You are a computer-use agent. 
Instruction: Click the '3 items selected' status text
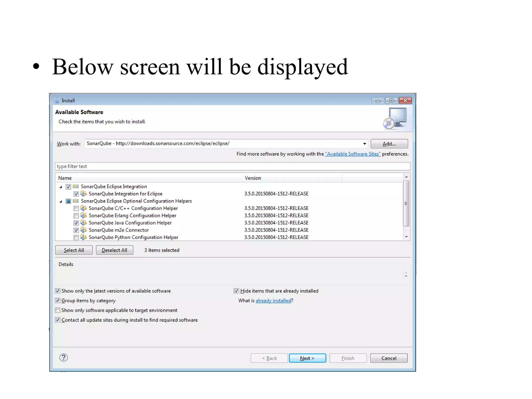pos(162,250)
